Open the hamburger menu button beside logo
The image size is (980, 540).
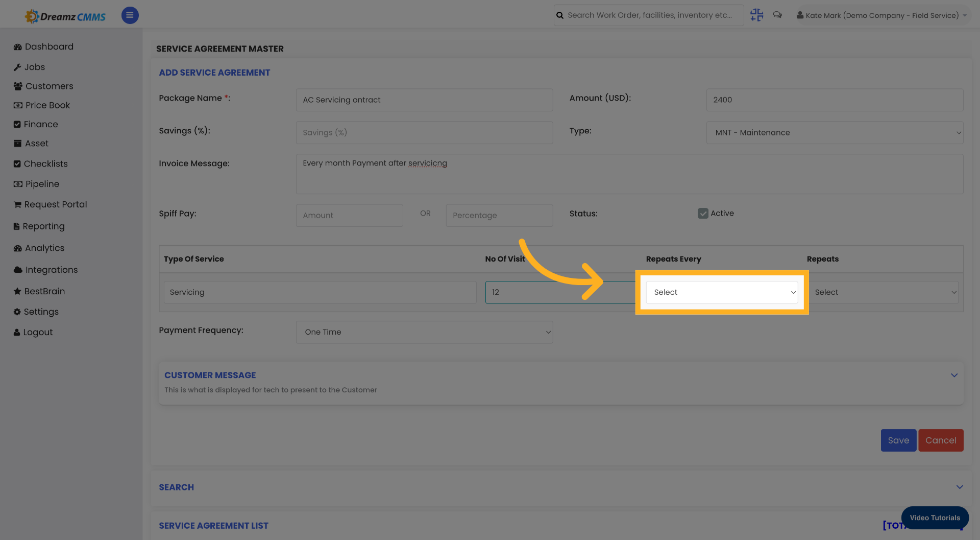130,15
